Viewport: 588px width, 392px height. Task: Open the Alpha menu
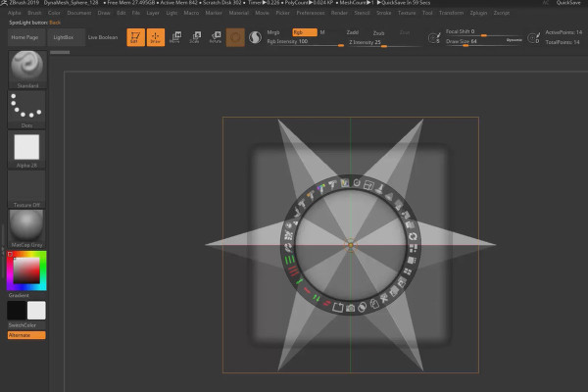coord(15,13)
